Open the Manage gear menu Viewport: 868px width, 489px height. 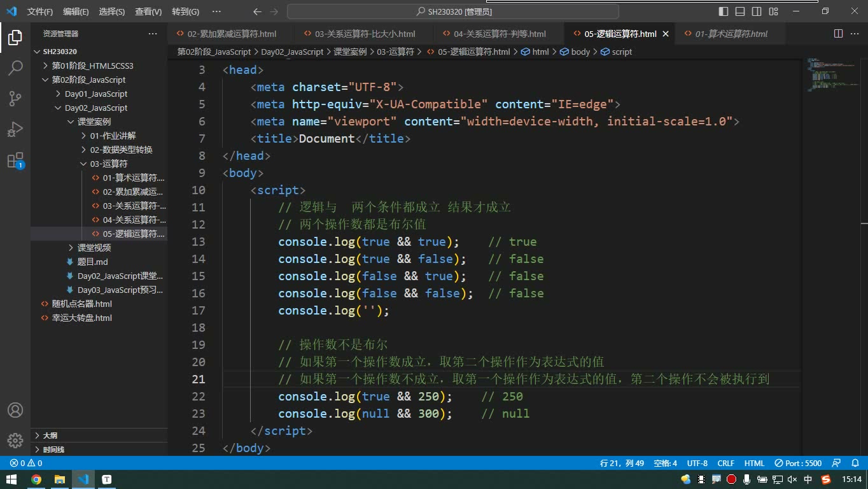pos(15,440)
